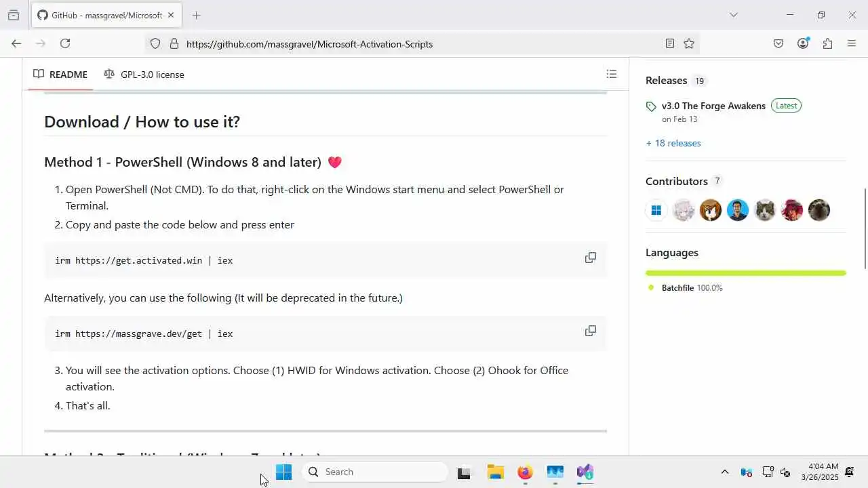
Task: Click the Latest release badge
Action: (x=787, y=106)
